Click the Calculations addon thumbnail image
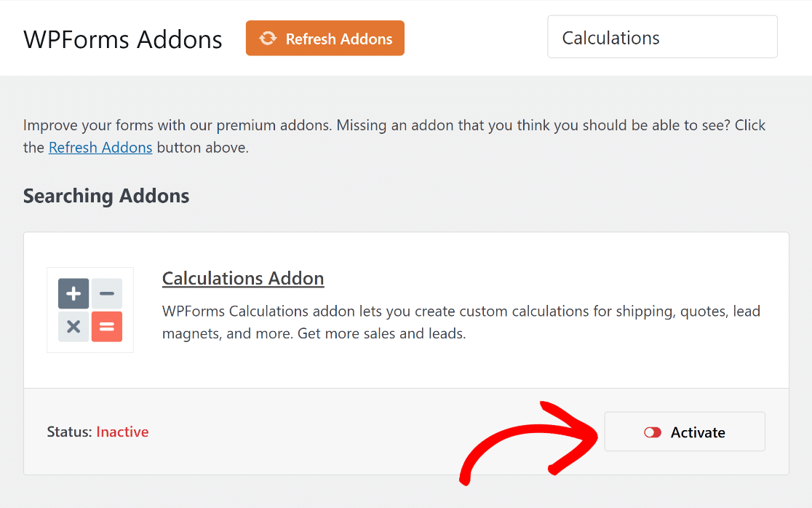Image resolution: width=812 pixels, height=508 pixels. click(x=90, y=310)
